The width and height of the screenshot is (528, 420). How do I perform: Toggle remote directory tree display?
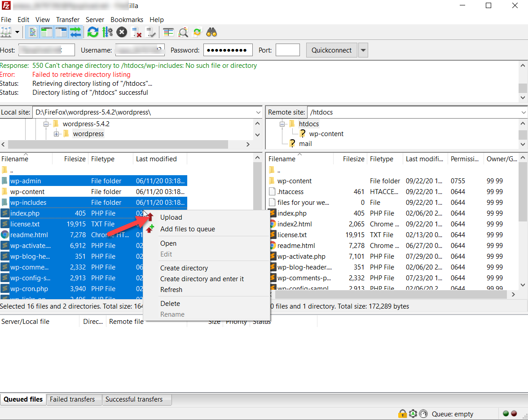(61, 32)
